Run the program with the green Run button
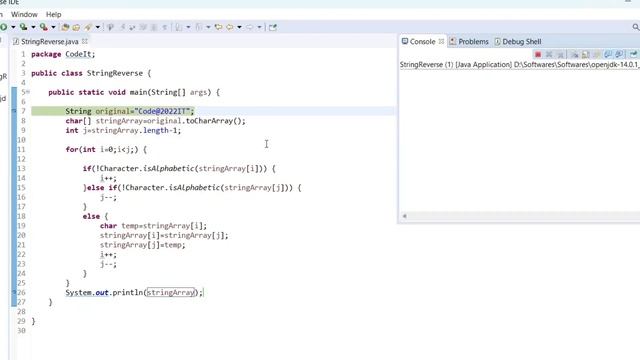Screen dimensions: 640x360 click(x=4, y=27)
